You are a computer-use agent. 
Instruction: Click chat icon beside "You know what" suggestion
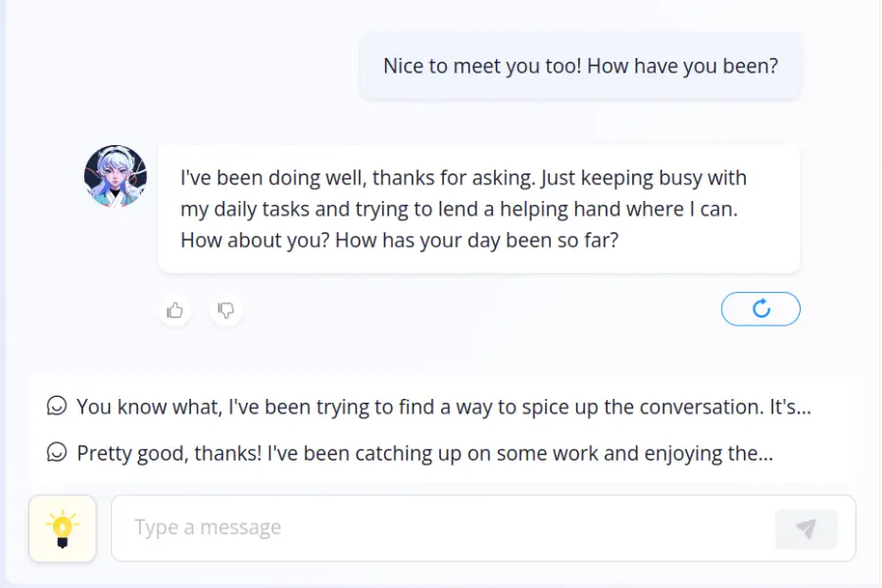pyautogui.click(x=58, y=406)
